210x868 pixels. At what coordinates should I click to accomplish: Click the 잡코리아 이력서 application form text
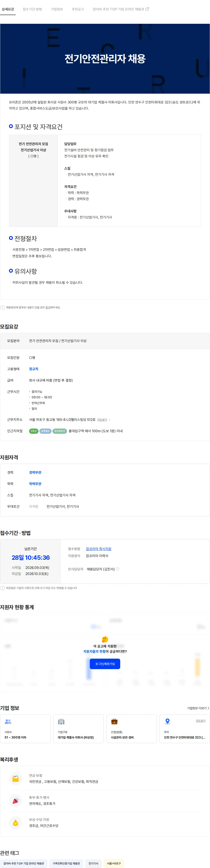pyautogui.click(x=97, y=556)
